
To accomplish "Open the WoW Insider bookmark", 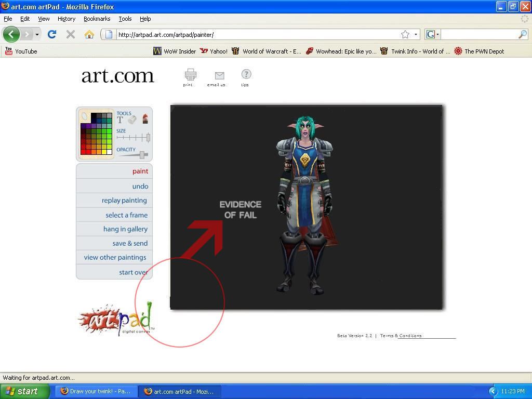I will [175, 51].
